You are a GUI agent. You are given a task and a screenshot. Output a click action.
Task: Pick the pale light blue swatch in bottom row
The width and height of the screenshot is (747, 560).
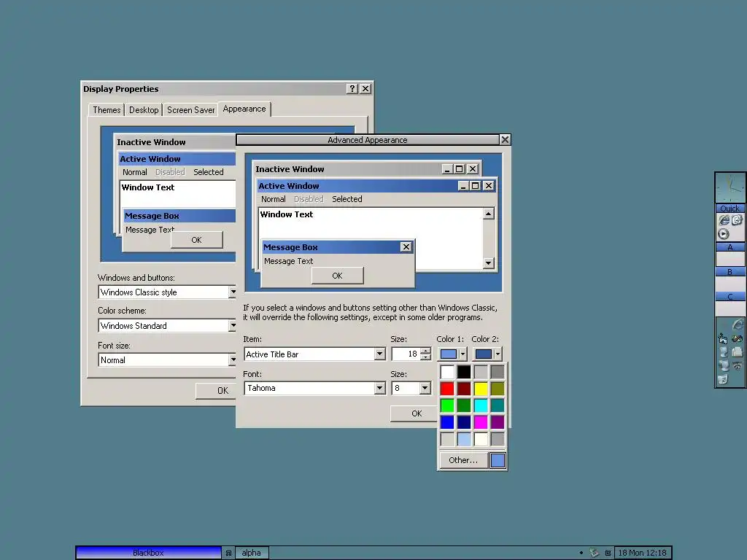(x=464, y=438)
